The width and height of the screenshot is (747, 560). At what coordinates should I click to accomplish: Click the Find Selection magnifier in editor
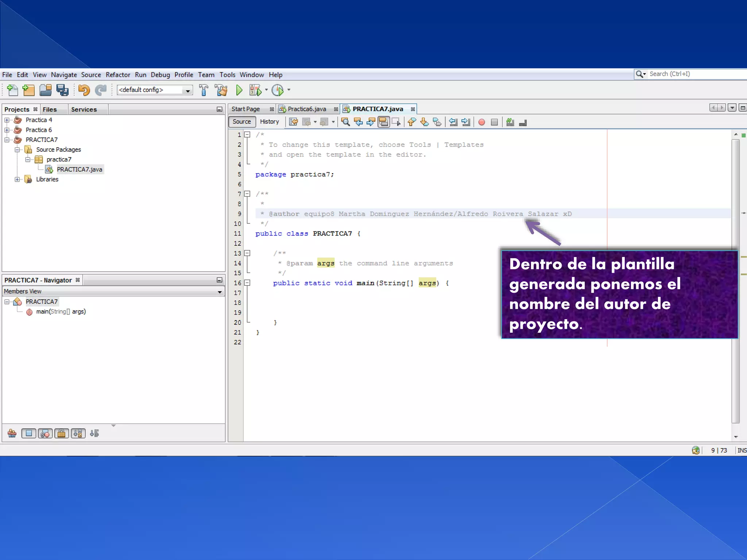coord(345,122)
